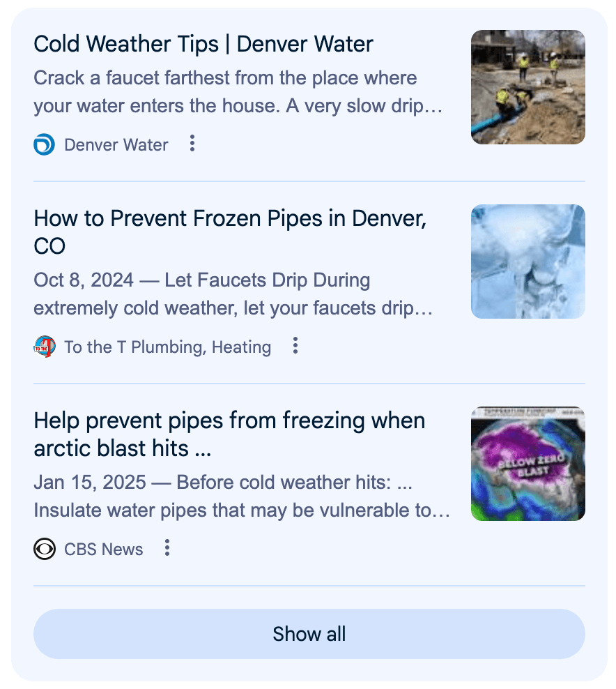Open Help prevent pipes from freezing title
The width and height of the screenshot is (616, 689).
[x=229, y=434]
